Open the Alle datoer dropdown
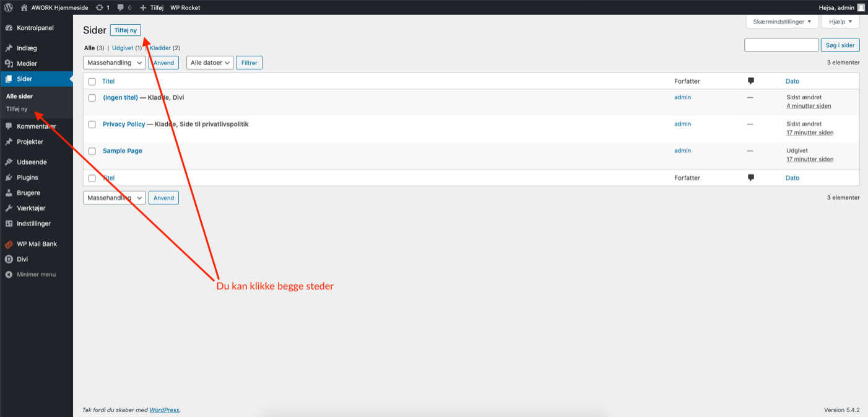 tap(210, 63)
